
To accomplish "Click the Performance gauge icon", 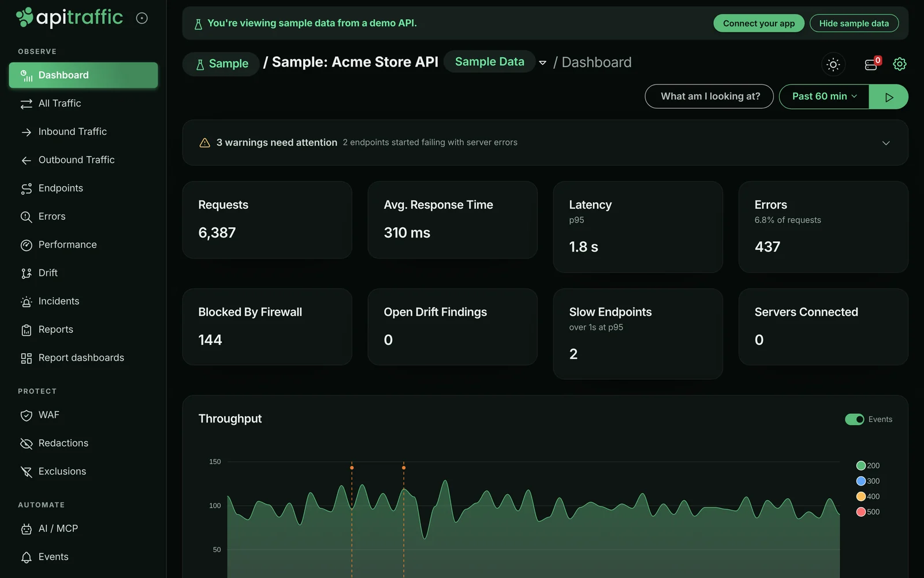I will point(26,245).
